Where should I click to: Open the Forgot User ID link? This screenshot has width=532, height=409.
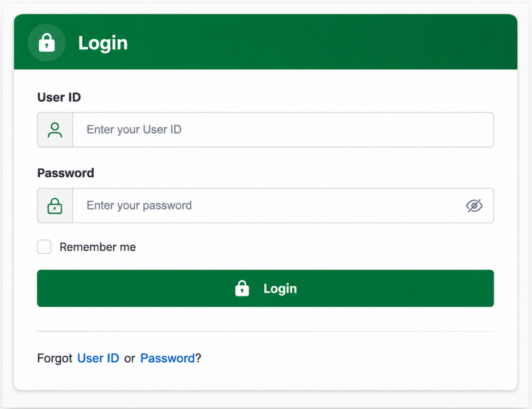pyautogui.click(x=98, y=358)
